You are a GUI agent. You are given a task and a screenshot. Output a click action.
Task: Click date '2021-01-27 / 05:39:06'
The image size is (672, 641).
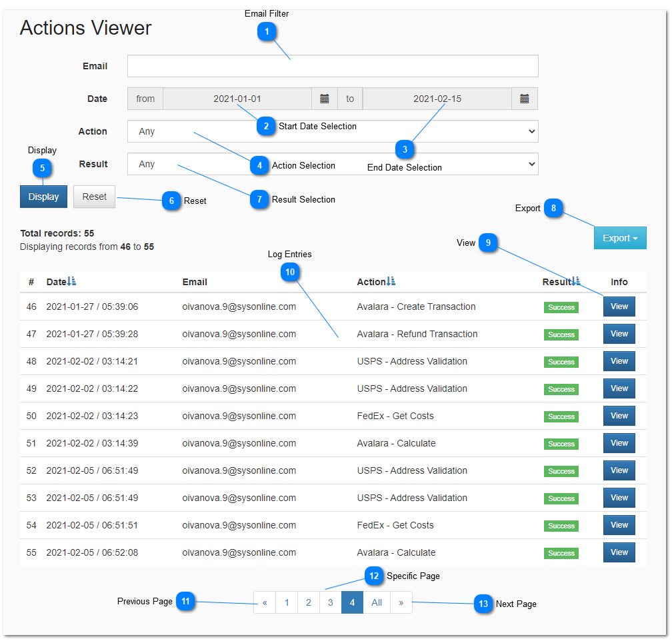tap(92, 307)
